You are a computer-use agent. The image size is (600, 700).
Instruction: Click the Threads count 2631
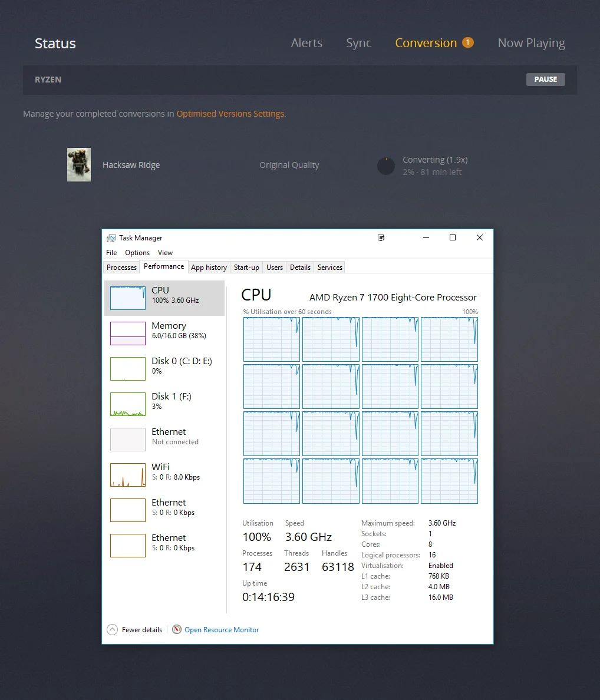297,567
